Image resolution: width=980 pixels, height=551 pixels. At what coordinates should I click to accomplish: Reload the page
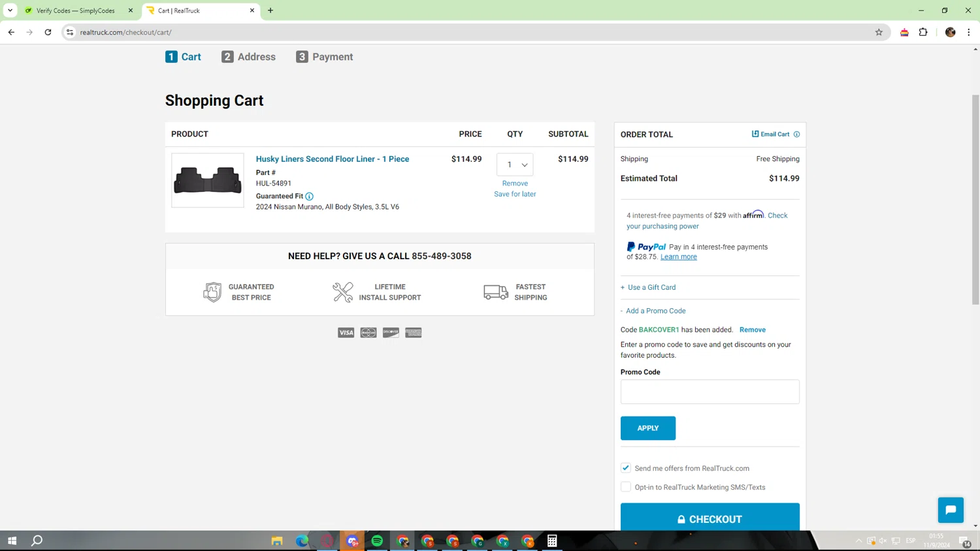(48, 32)
